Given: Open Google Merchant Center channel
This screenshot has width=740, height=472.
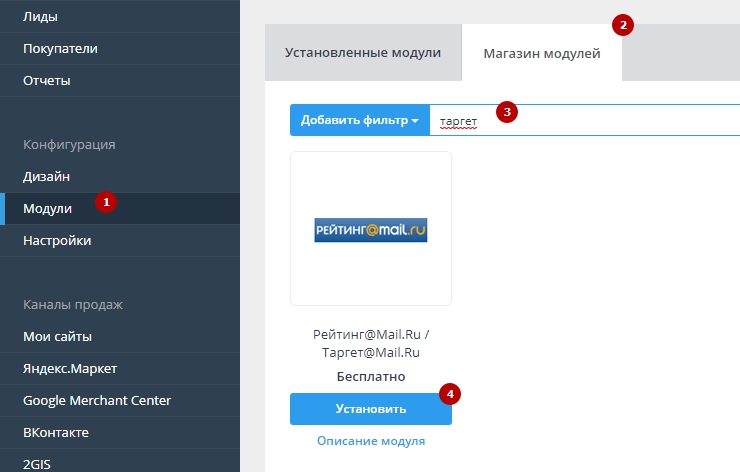Looking at the screenshot, I should [97, 400].
